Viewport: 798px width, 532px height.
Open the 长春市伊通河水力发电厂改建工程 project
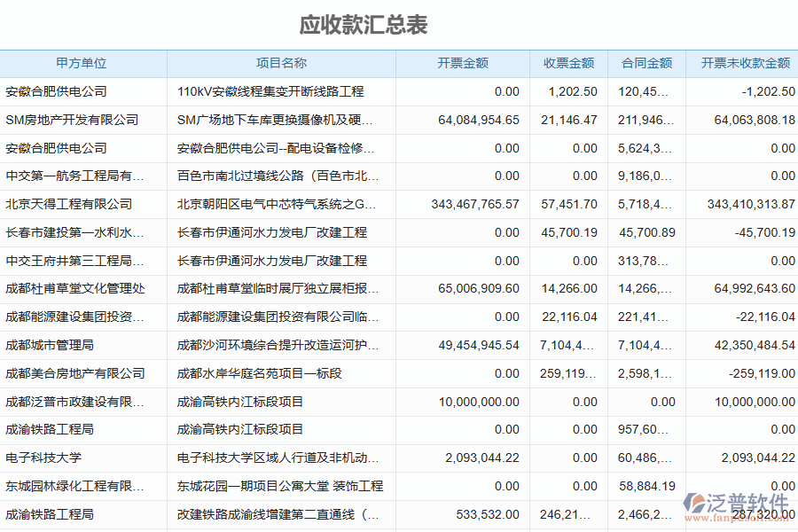coord(273,232)
